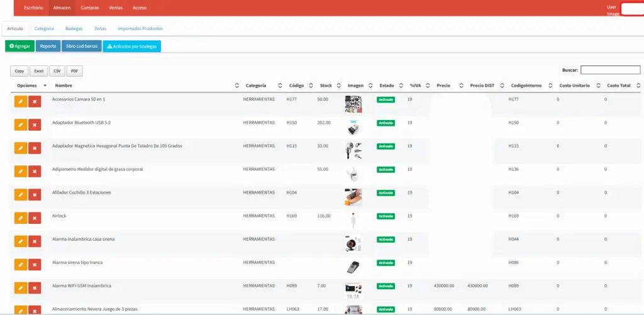This screenshot has height=315, width=644.
Task: Sort by the Stock column header
Action: tap(326, 86)
